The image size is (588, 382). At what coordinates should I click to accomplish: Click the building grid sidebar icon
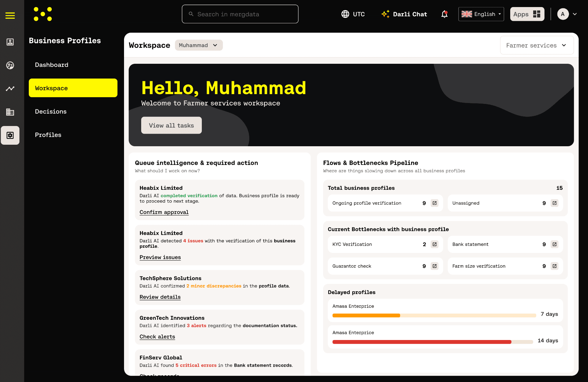10,112
